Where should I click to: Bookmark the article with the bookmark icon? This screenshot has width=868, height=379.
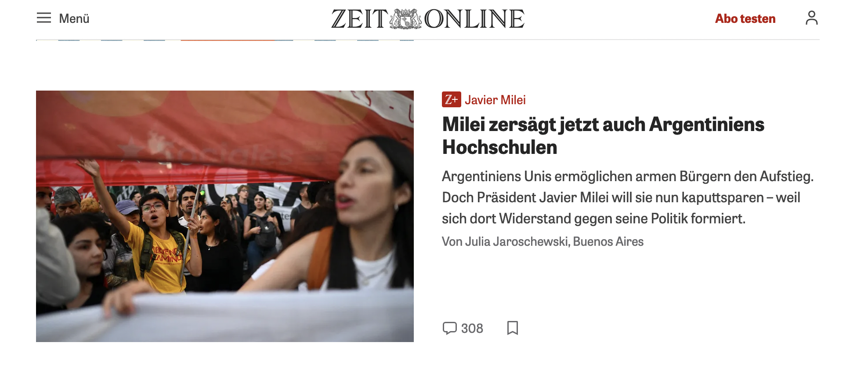[x=512, y=328]
